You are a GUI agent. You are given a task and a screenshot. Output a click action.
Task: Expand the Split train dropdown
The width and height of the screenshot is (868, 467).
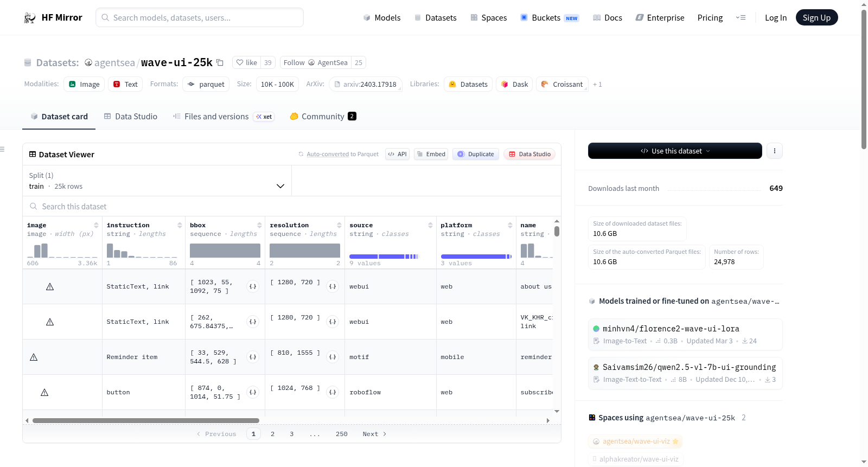(x=157, y=181)
